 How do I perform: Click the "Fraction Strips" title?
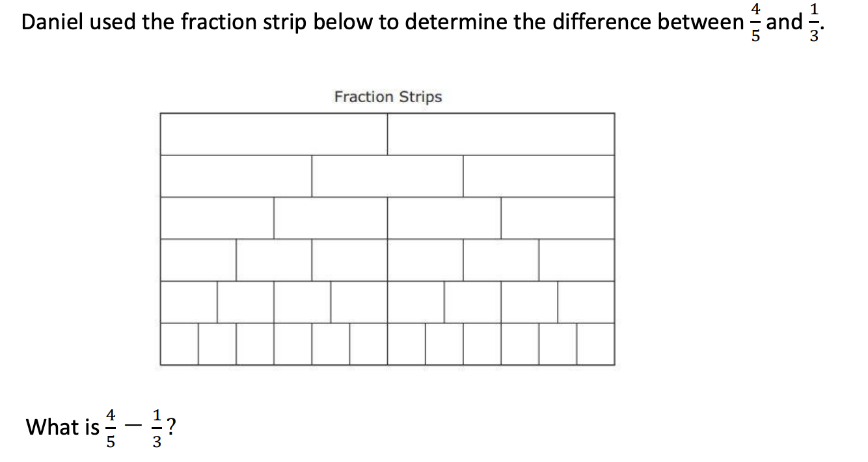[388, 97]
